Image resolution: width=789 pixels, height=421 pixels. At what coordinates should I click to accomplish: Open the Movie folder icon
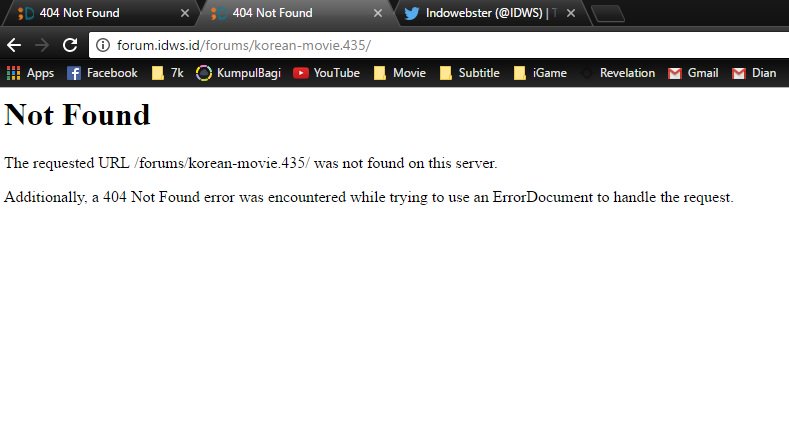(380, 73)
